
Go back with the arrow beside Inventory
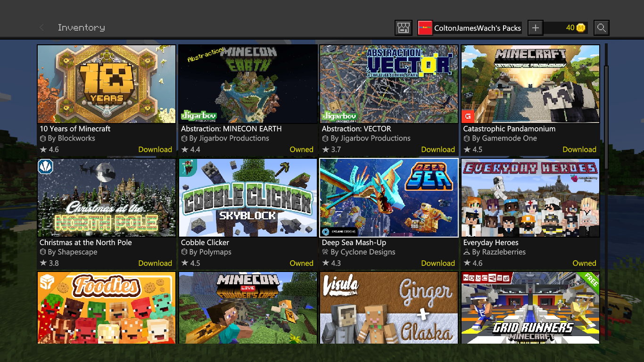click(42, 28)
